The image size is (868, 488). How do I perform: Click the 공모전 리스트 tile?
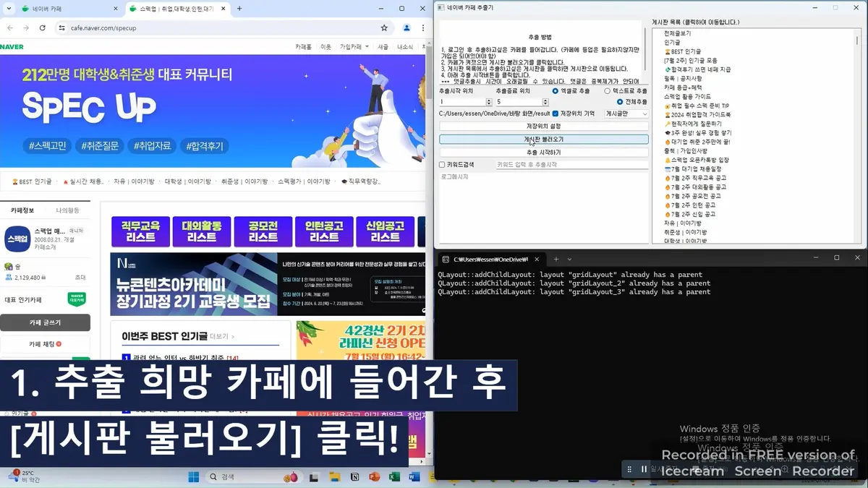coord(263,231)
